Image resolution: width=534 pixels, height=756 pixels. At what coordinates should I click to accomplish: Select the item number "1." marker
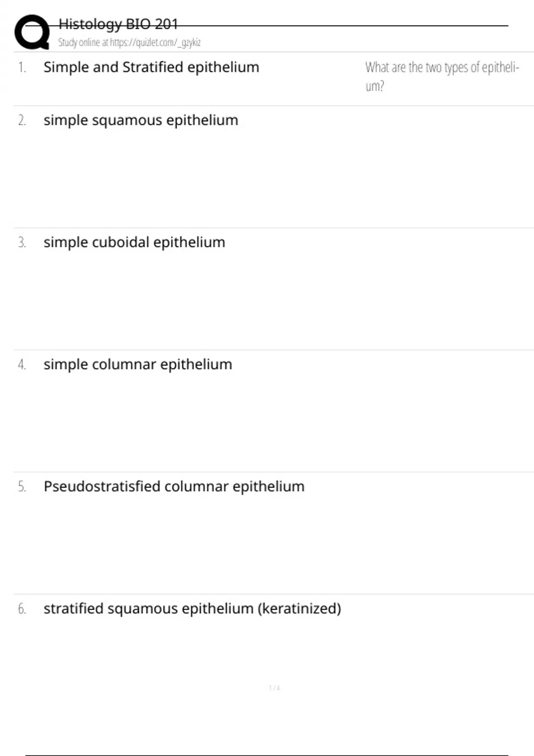click(x=22, y=68)
